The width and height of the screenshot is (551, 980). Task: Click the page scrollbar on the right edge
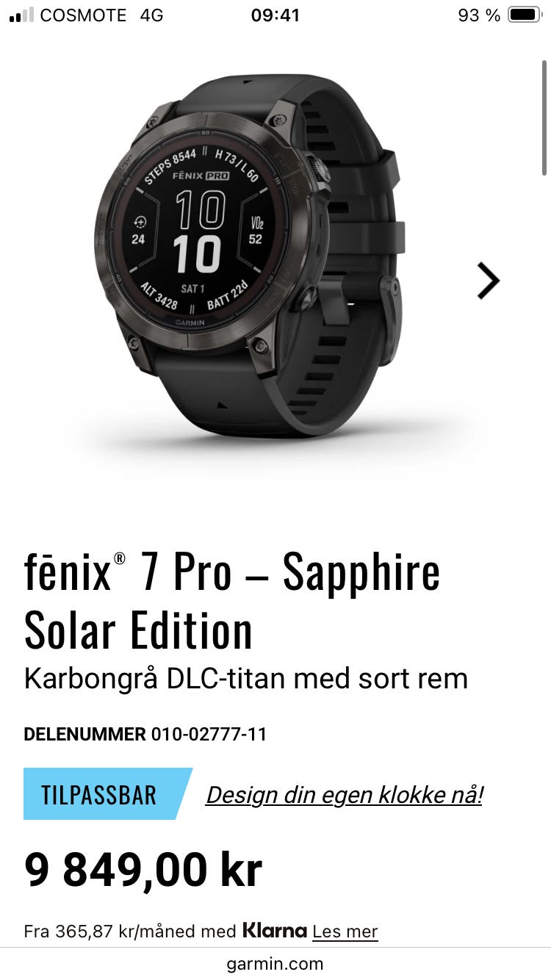click(544, 118)
